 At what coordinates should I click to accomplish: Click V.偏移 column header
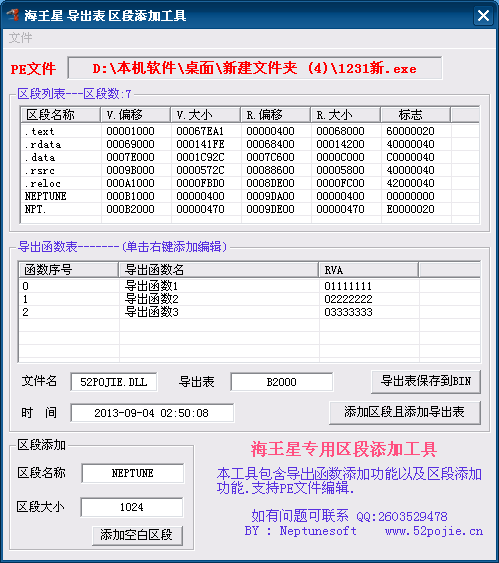pos(135,115)
